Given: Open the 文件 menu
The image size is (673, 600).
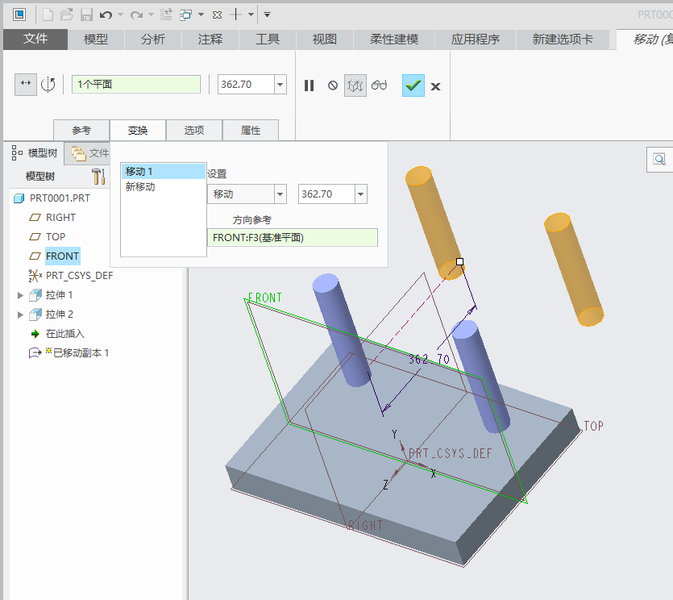Looking at the screenshot, I should pos(35,39).
